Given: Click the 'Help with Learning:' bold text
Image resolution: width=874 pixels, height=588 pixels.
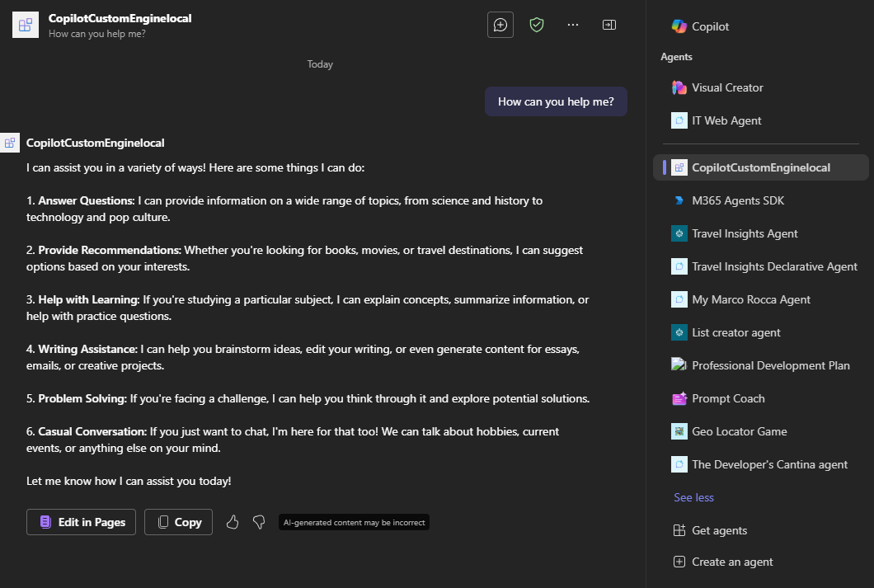Looking at the screenshot, I should pos(88,300).
